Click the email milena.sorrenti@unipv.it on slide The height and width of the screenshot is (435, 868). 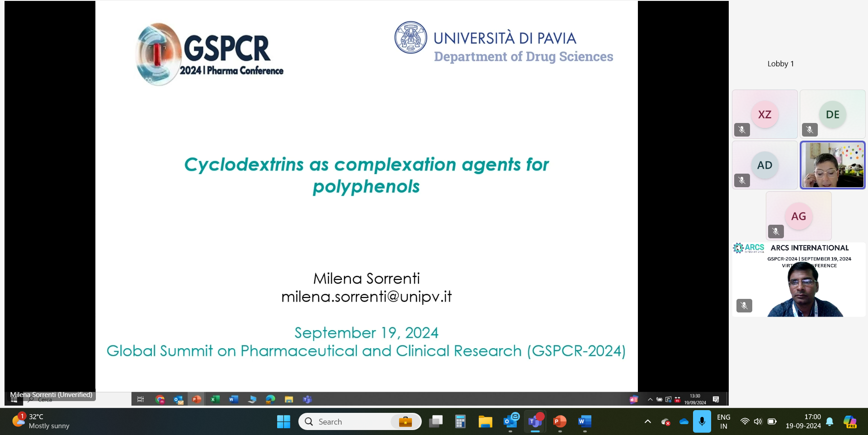[367, 297]
